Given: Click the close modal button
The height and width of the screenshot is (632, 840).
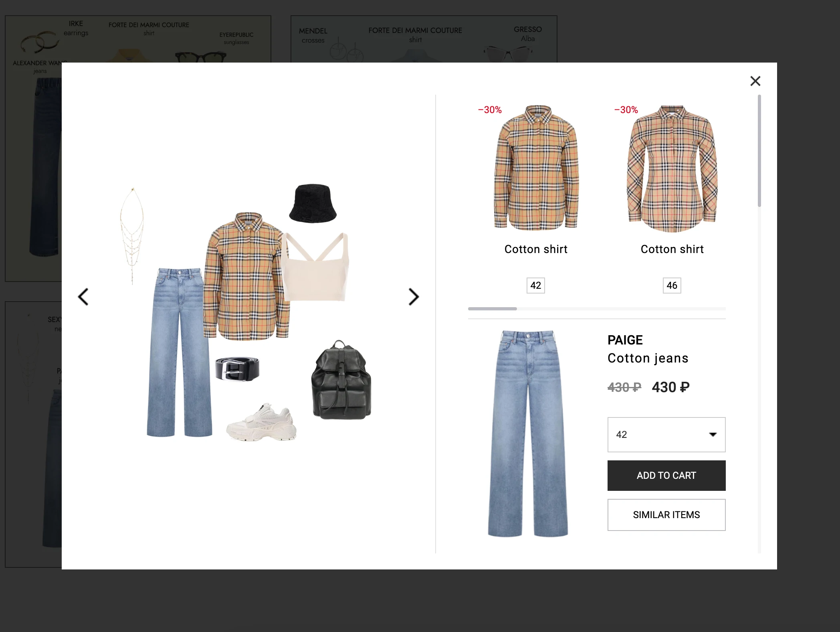Looking at the screenshot, I should point(755,80).
